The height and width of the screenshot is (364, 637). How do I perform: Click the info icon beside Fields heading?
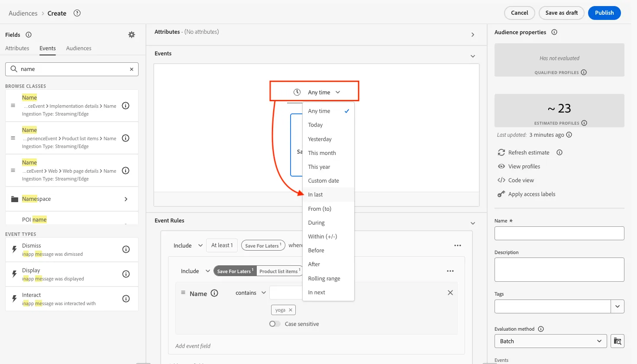(29, 35)
